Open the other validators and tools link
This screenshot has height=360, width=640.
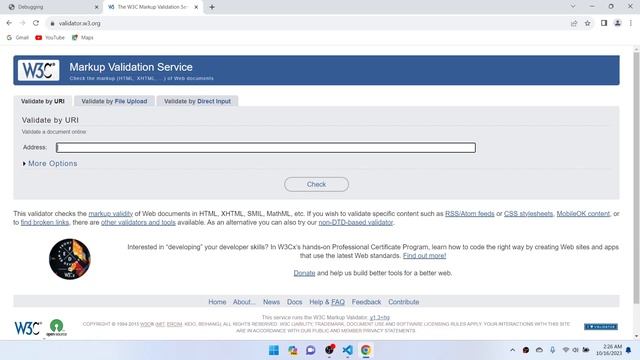[138, 222]
